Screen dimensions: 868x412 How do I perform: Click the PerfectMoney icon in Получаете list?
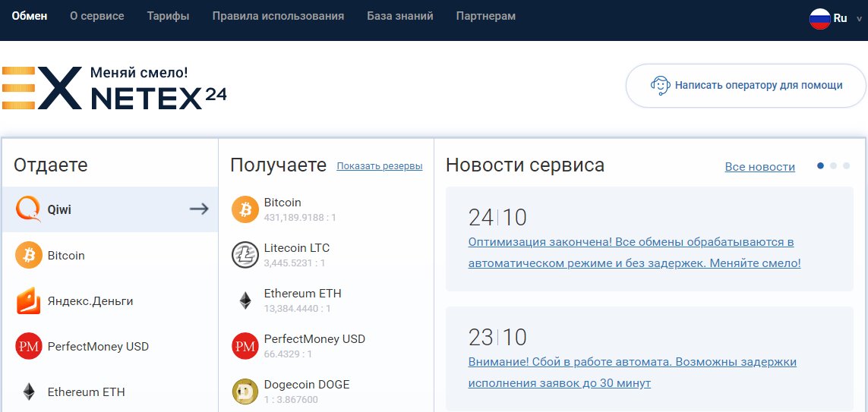[245, 346]
